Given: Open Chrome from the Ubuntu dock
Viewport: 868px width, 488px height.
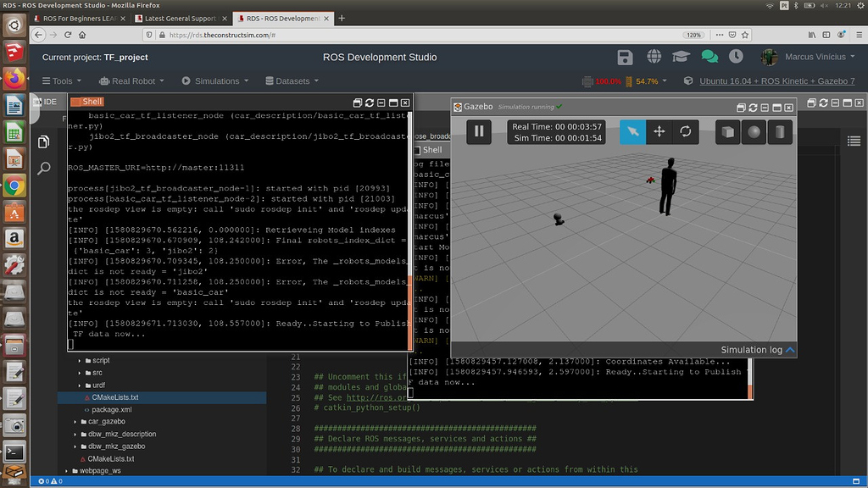Looking at the screenshot, I should 14,186.
